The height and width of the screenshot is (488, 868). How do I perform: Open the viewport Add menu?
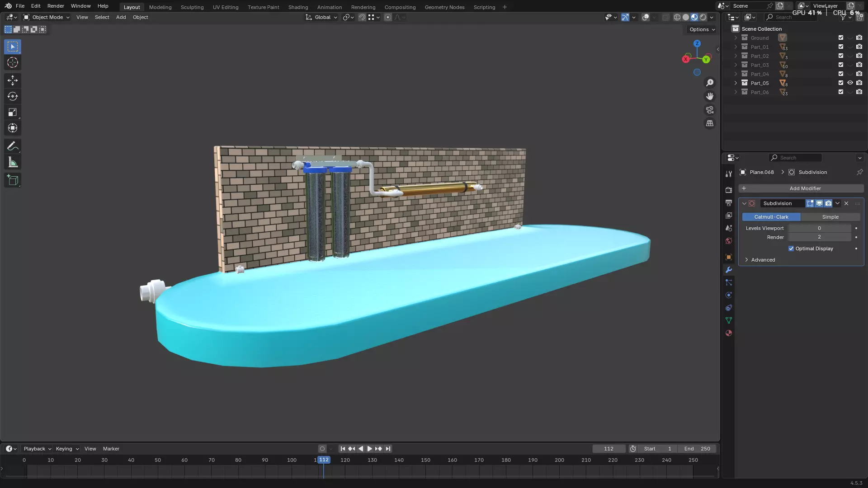point(121,17)
